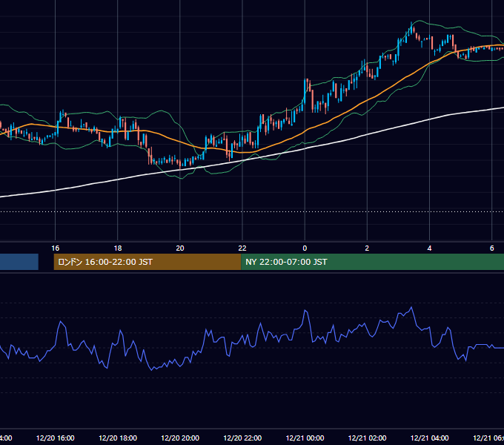504x445 pixels.
Task: Click the ロンドン 16:00-22:00 JST session bar
Action: tap(147, 262)
